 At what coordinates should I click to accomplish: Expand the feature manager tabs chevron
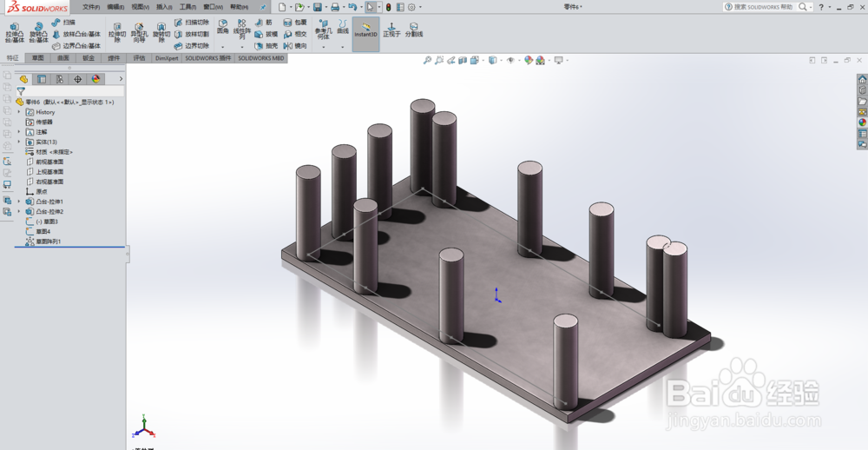click(x=121, y=79)
